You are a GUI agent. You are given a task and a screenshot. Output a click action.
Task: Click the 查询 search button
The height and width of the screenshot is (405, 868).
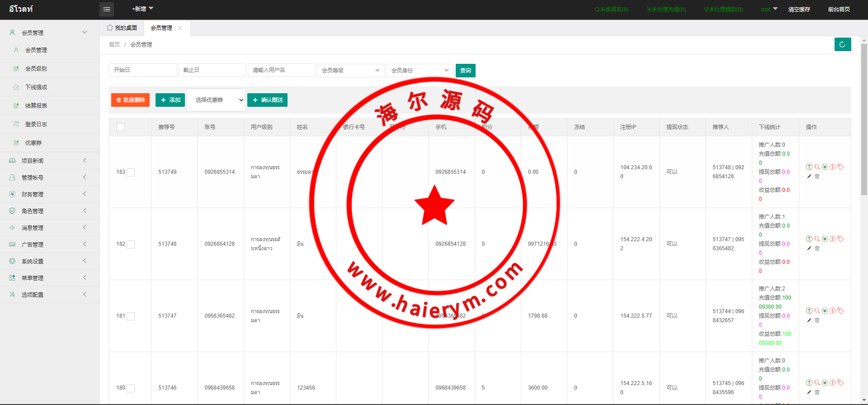(x=465, y=71)
